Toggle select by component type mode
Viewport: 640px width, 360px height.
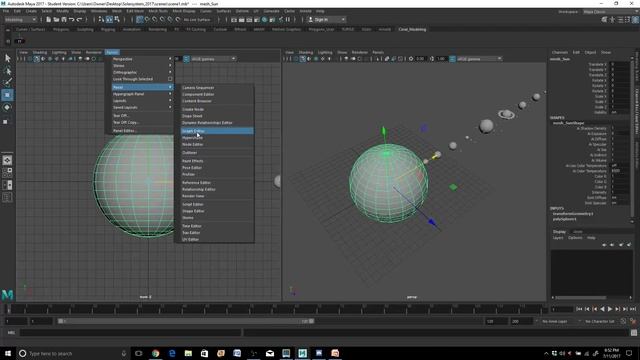pyautogui.click(x=117, y=20)
